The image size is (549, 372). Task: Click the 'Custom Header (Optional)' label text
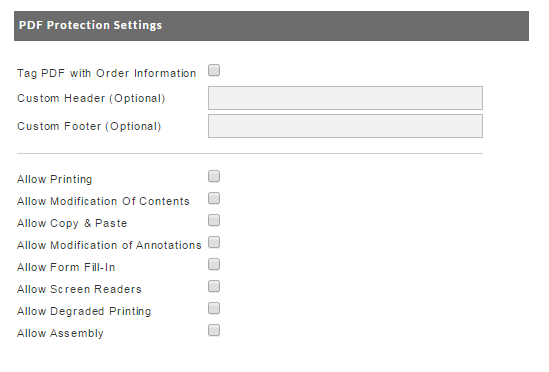tap(91, 98)
